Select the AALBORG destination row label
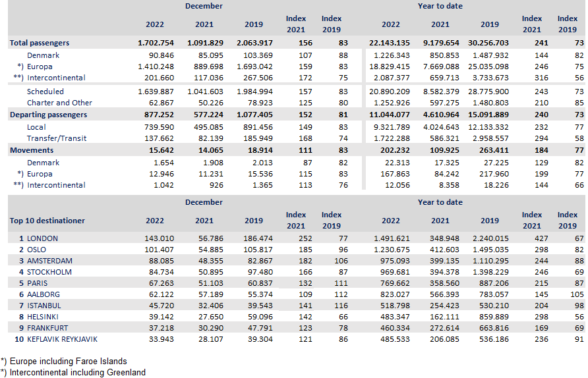 44,296
